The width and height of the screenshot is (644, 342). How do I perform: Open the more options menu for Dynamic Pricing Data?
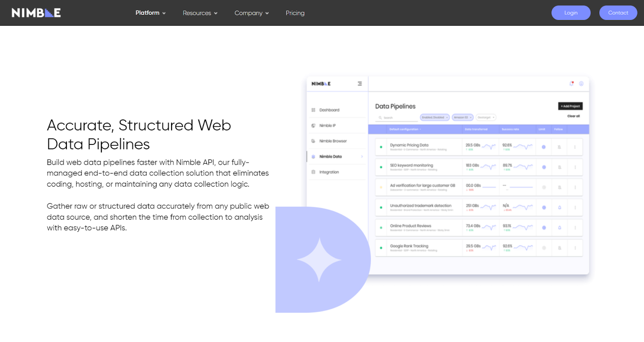coord(575,147)
